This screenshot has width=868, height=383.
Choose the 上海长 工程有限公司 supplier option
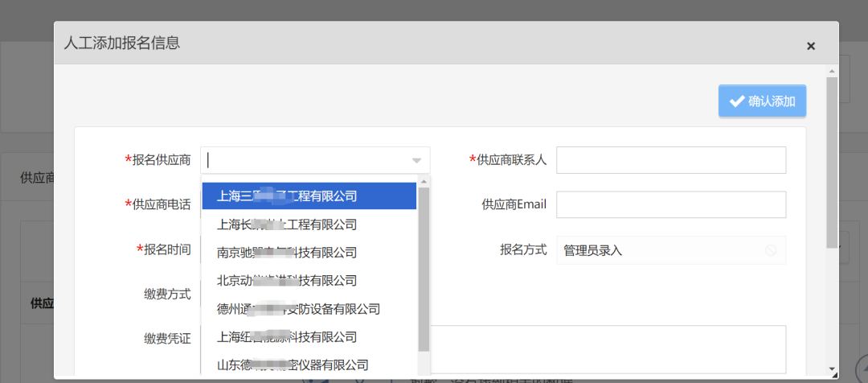coord(309,224)
